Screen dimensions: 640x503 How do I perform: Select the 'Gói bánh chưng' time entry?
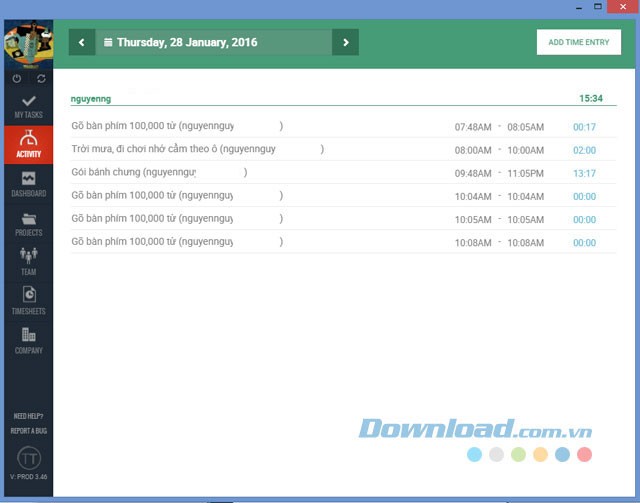pos(133,172)
